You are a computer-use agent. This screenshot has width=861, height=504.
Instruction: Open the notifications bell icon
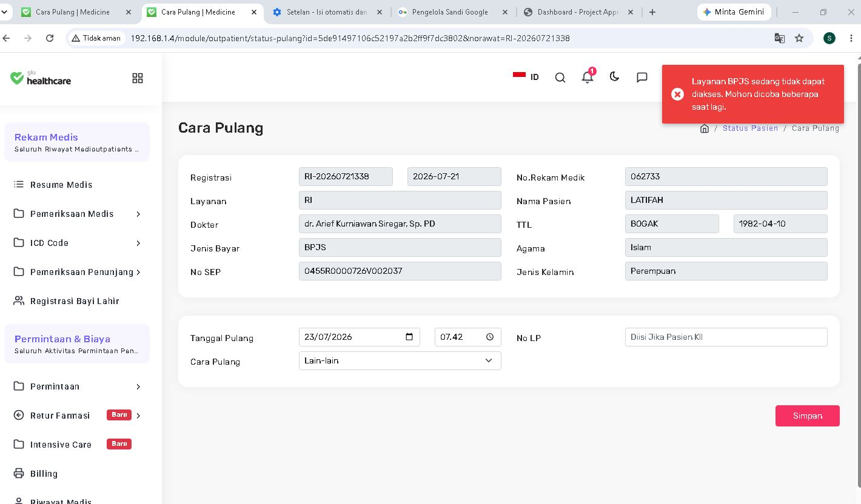point(587,77)
